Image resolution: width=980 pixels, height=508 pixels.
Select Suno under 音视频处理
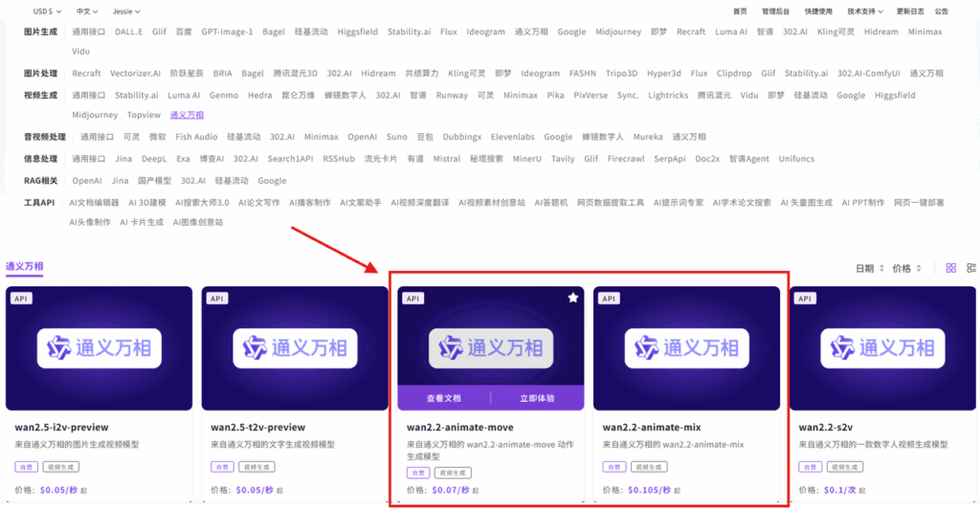(397, 137)
